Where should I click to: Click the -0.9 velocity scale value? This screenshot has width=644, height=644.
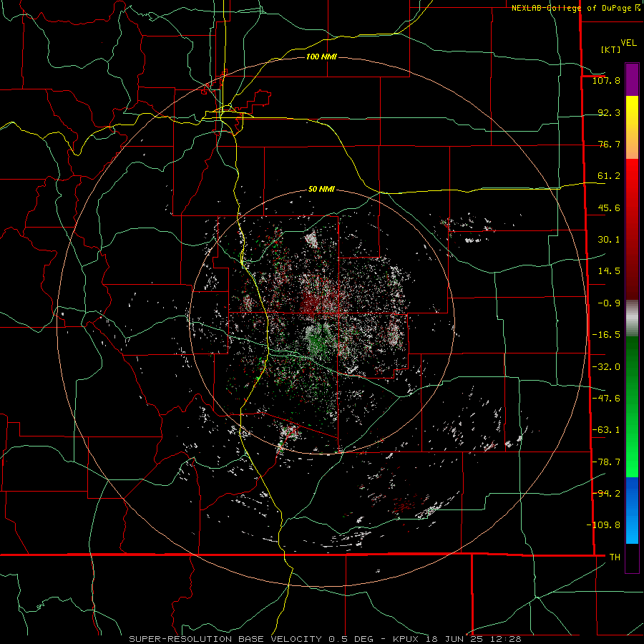(609, 303)
